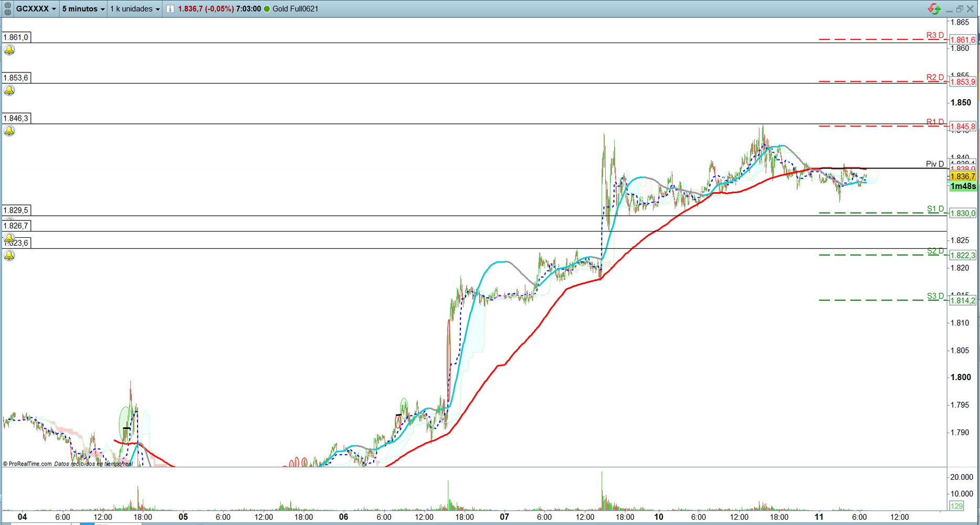
Task: Click the 1.853,9 value on price axis
Action: (x=963, y=82)
